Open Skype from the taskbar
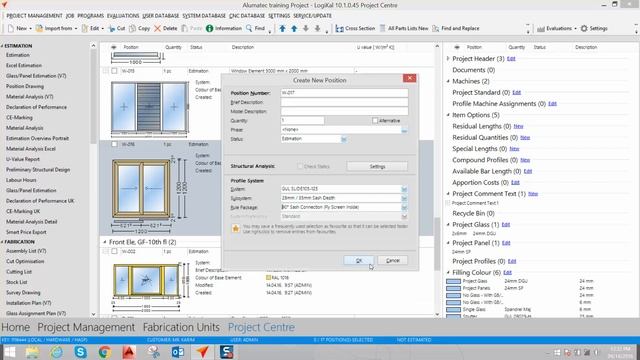Image resolution: width=640 pixels, height=360 pixels. point(80,352)
